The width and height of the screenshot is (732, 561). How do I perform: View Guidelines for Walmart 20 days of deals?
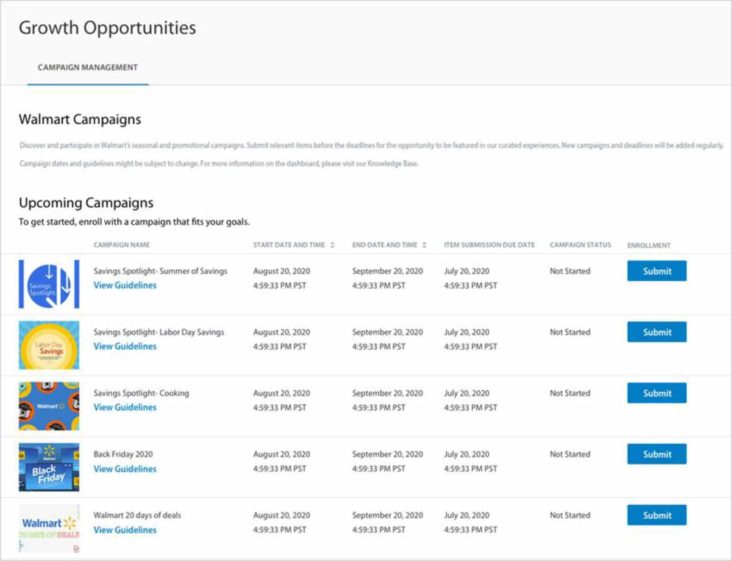tap(125, 530)
